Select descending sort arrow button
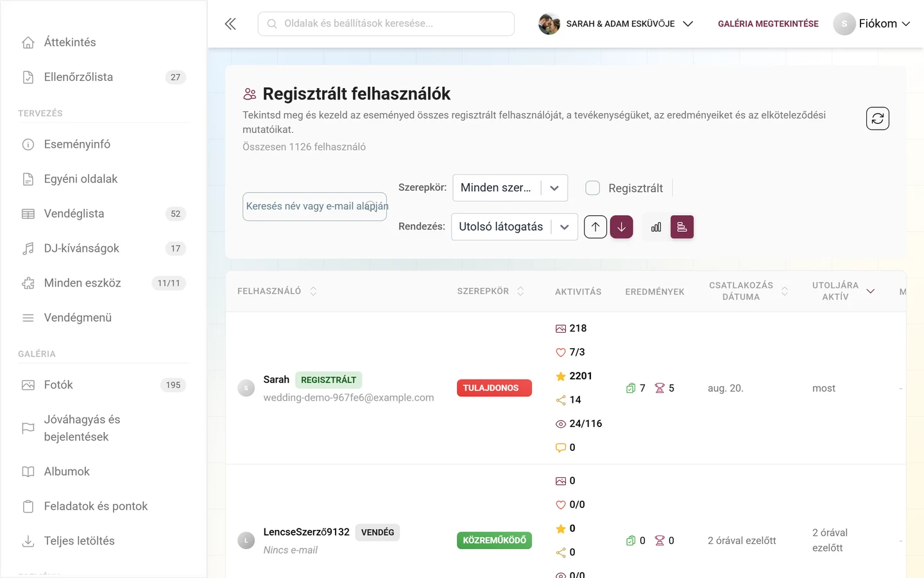 click(622, 227)
